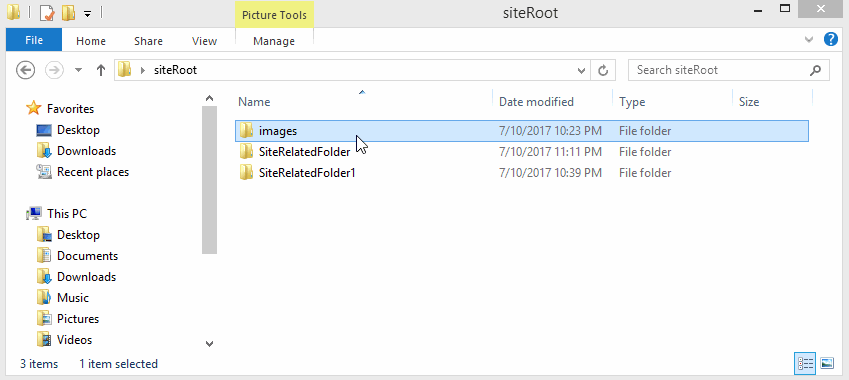Switch to large icons view button
849x380 pixels.
tap(827, 363)
